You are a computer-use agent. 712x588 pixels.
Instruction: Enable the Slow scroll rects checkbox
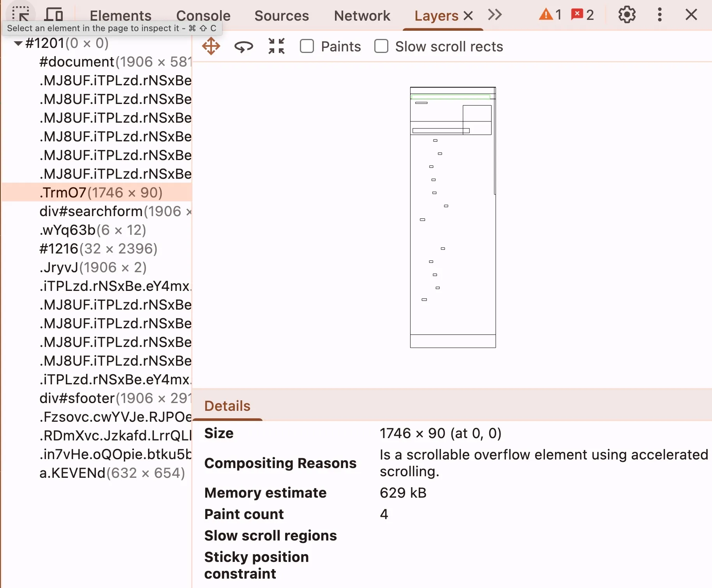click(x=381, y=46)
